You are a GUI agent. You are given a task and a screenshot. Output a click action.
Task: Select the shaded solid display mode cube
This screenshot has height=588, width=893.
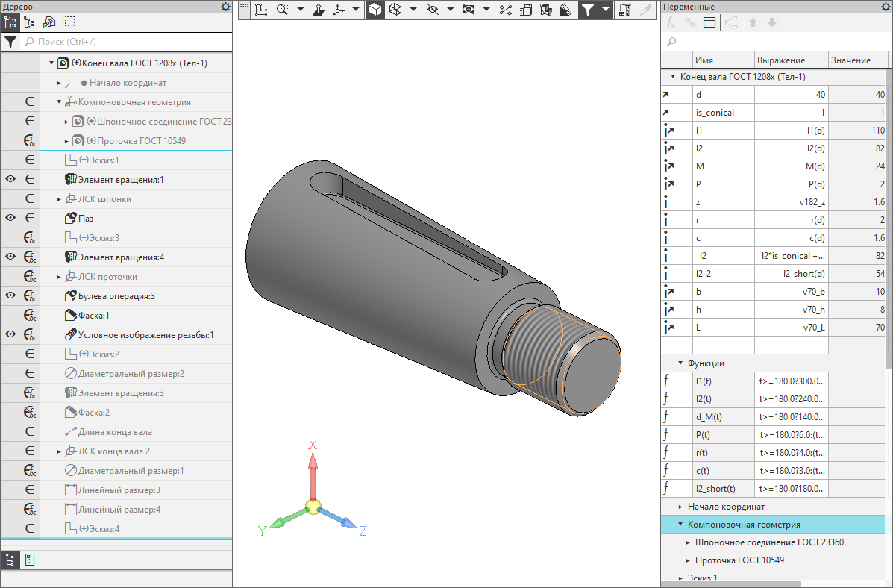[x=375, y=10]
